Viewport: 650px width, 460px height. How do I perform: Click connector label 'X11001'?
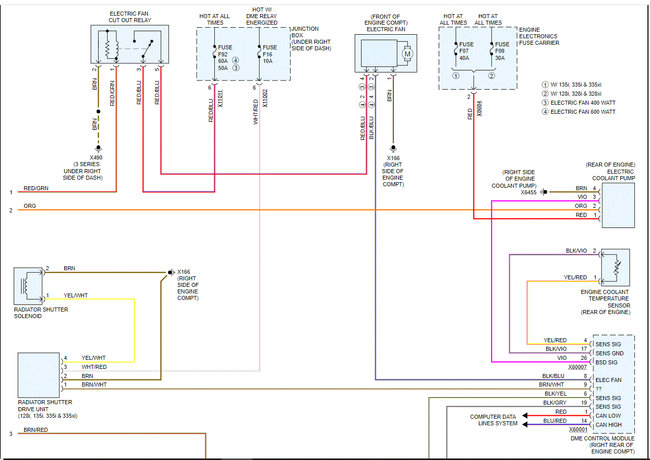[221, 99]
